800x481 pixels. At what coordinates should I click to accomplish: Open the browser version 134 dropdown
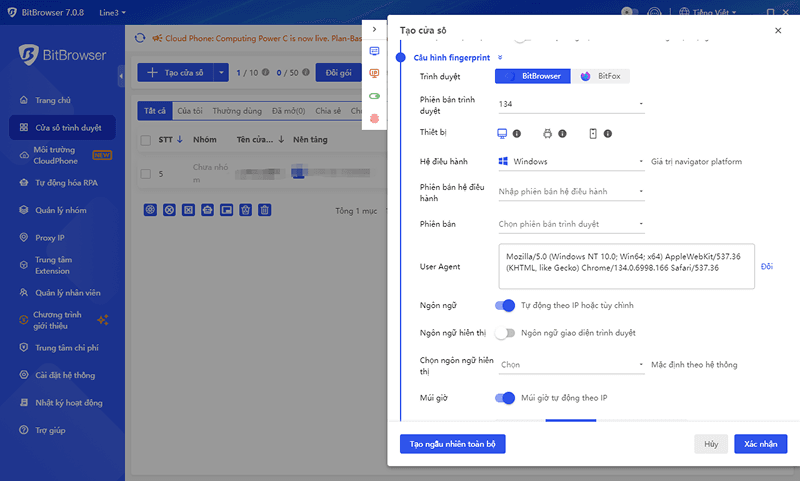click(x=570, y=104)
